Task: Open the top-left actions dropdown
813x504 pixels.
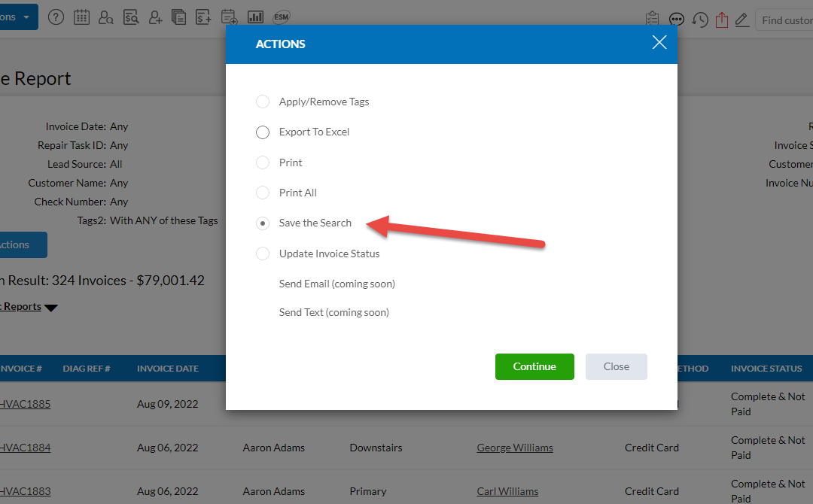Action: pyautogui.click(x=15, y=16)
